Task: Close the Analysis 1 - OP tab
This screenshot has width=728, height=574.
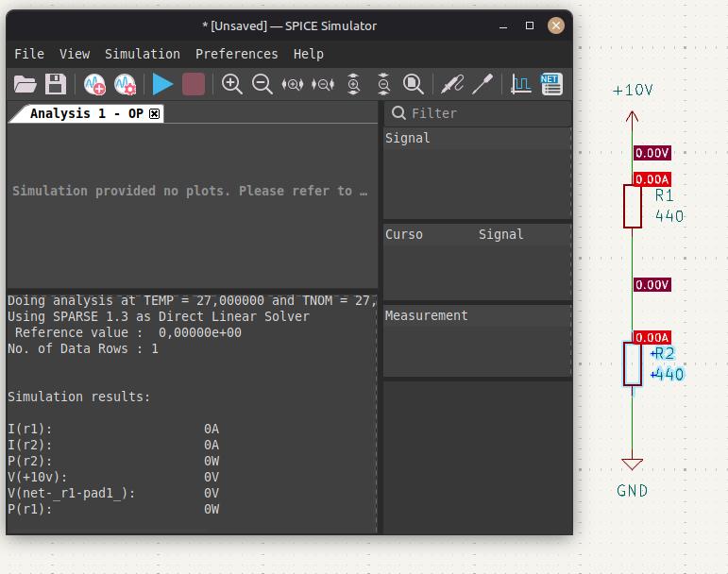Action: pyautogui.click(x=155, y=113)
